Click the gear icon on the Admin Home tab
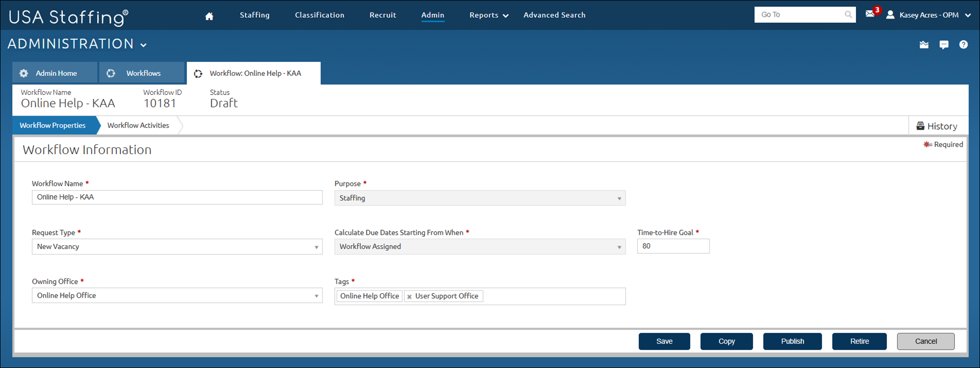The width and height of the screenshot is (980, 368). (x=24, y=73)
